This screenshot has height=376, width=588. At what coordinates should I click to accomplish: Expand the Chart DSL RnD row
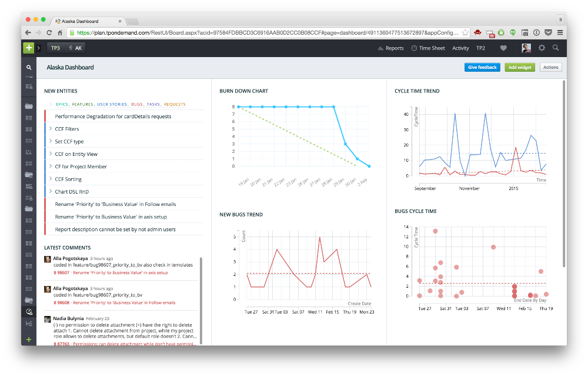50,191
